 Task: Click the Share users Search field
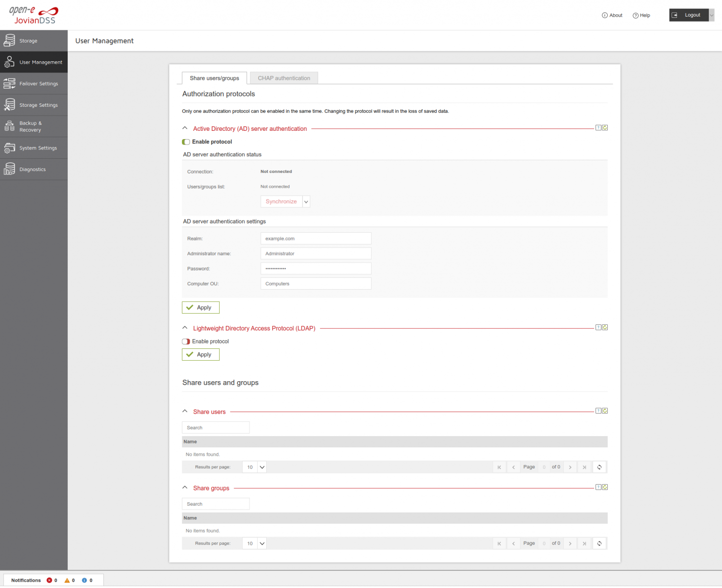click(216, 428)
